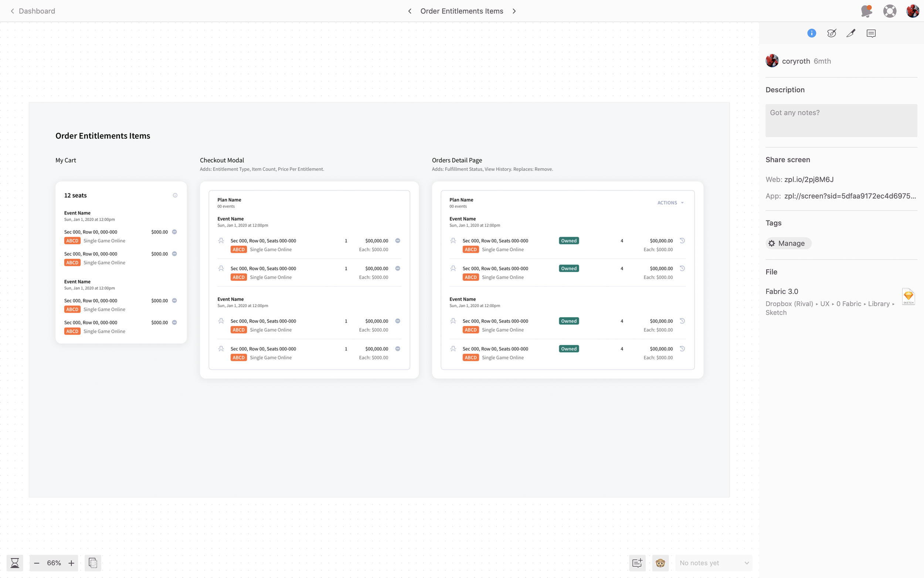The height and width of the screenshot is (578, 924).
Task: Select the info panel tab icon
Action: (812, 33)
